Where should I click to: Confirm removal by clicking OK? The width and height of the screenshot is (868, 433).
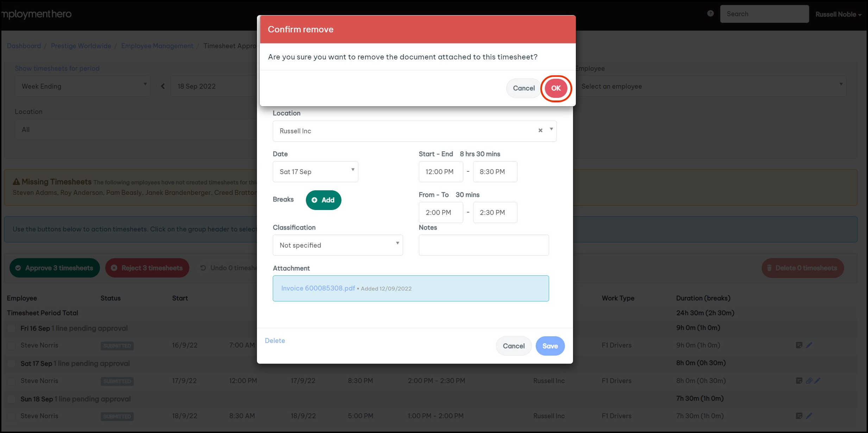[x=556, y=88]
